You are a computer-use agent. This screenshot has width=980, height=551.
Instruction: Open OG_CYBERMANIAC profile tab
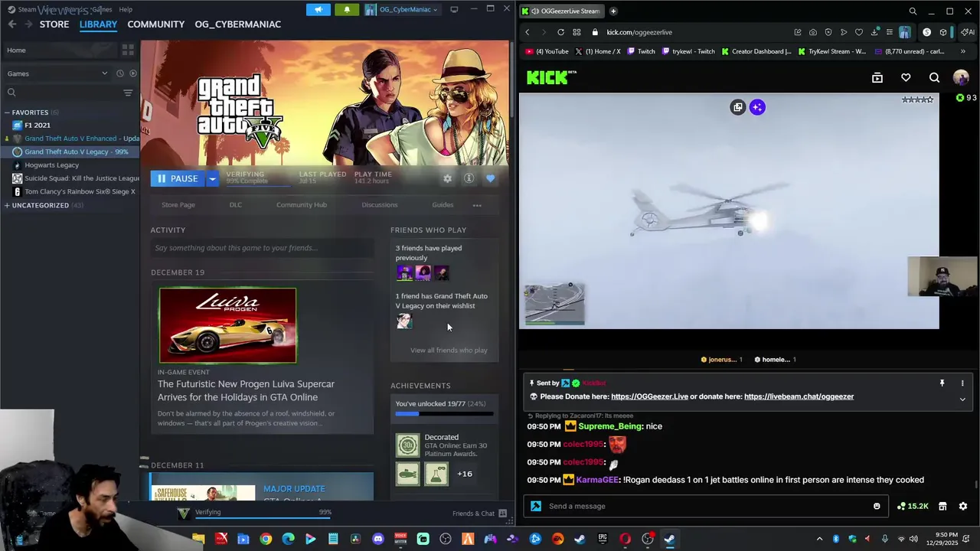coord(237,24)
